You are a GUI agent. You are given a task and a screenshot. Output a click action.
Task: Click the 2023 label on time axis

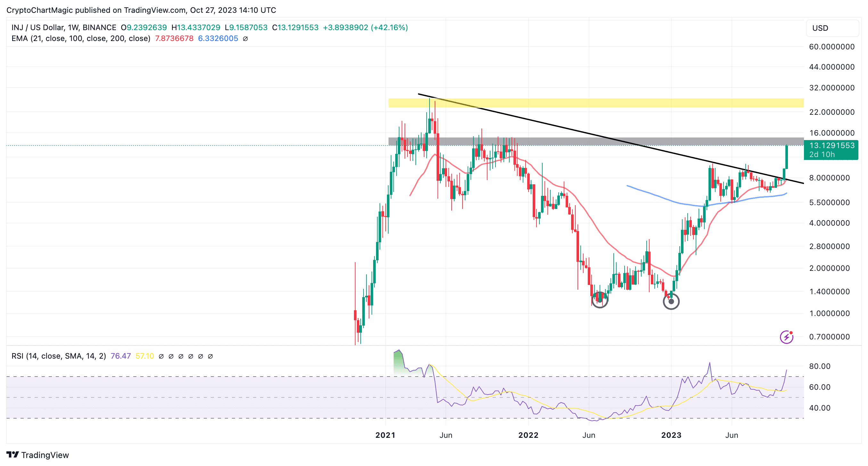pos(671,435)
